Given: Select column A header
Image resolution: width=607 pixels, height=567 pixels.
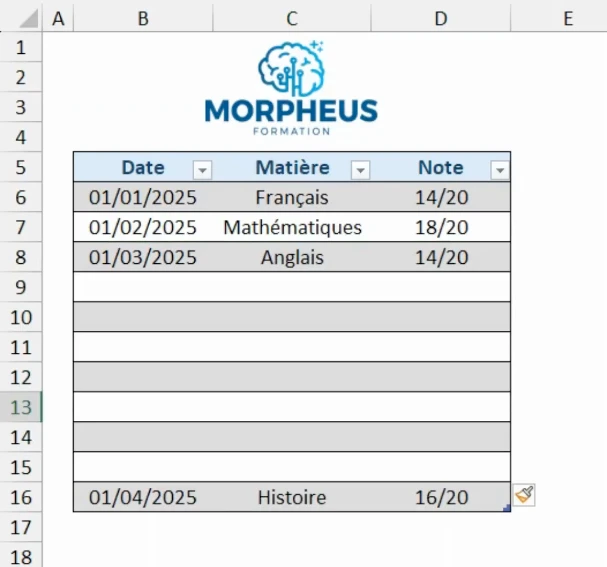Looking at the screenshot, I should (x=58, y=18).
